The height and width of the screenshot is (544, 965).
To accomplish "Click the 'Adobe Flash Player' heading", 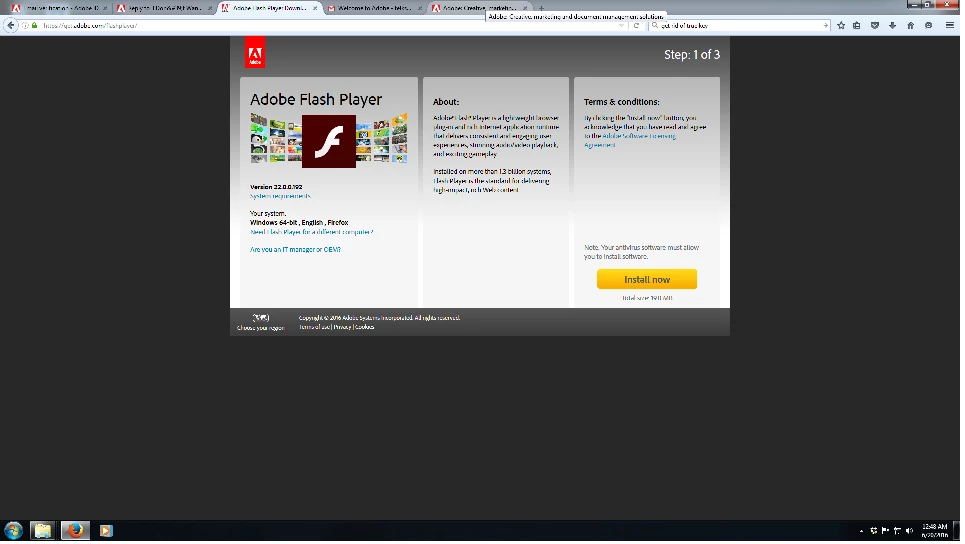I will [x=318, y=100].
